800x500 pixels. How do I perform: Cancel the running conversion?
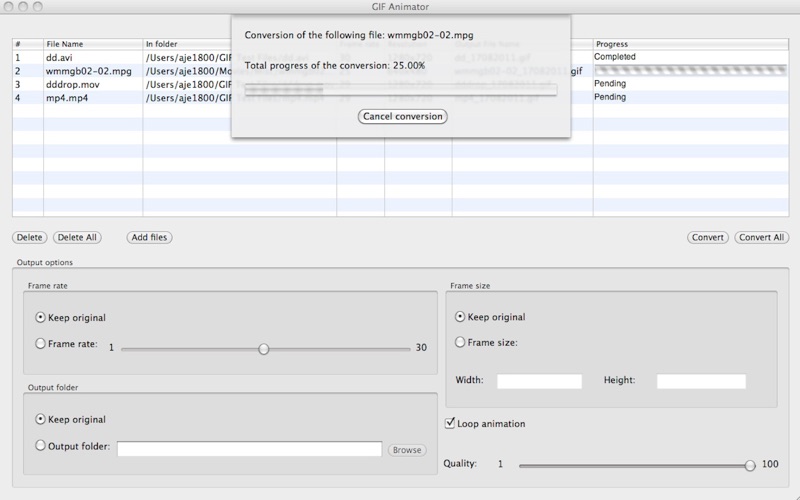click(x=403, y=116)
